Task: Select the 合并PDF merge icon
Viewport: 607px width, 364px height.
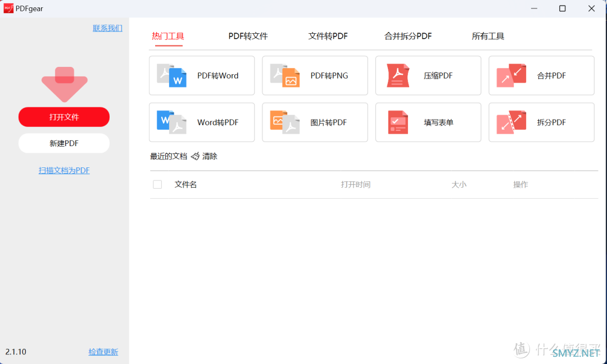Action: coord(511,75)
